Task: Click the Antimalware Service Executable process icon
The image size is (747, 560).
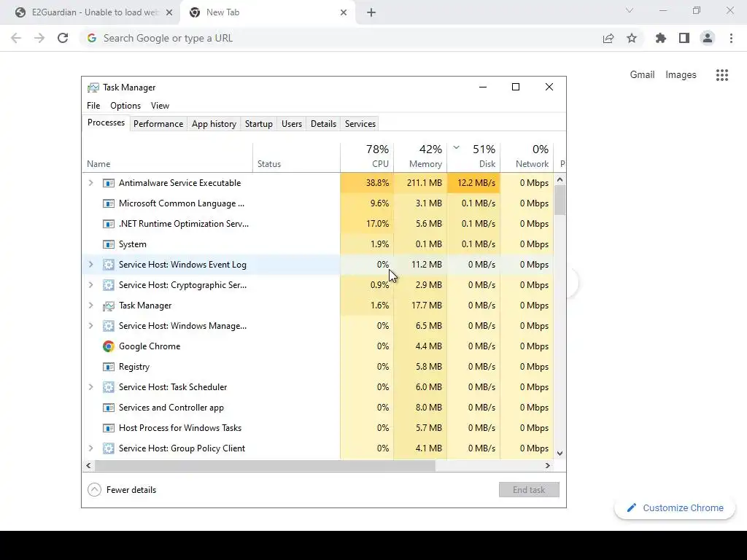Action: click(109, 183)
